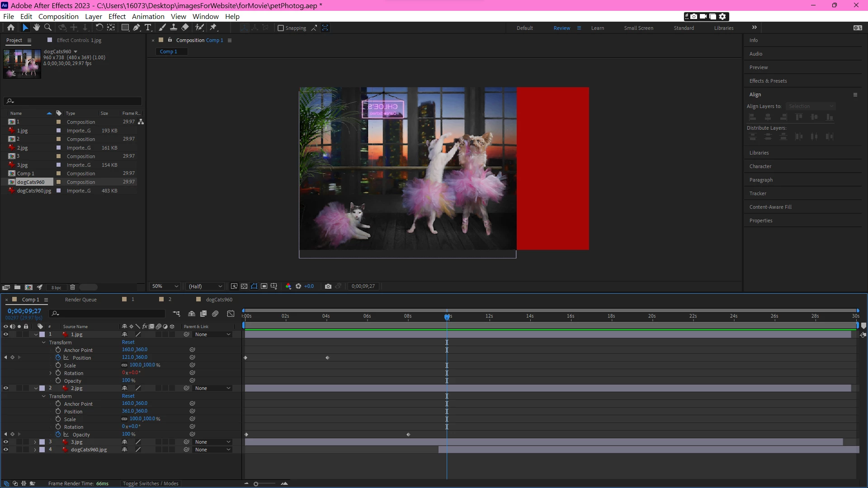Image resolution: width=868 pixels, height=488 pixels.
Task: Delete selected project item with trash icon
Action: (x=72, y=287)
